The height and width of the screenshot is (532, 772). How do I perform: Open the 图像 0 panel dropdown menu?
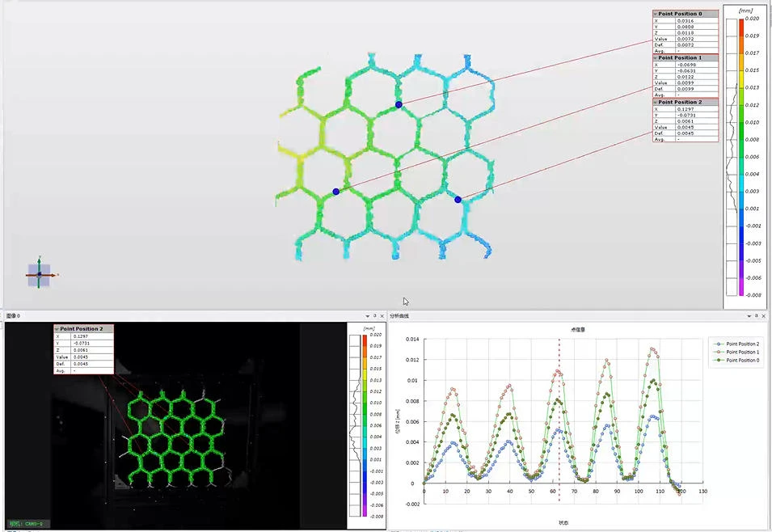(x=367, y=315)
